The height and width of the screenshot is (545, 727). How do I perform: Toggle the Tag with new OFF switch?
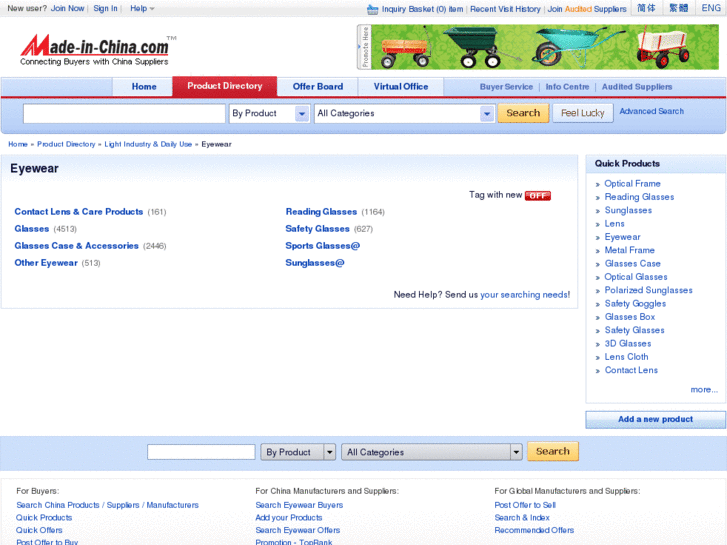coord(537,196)
